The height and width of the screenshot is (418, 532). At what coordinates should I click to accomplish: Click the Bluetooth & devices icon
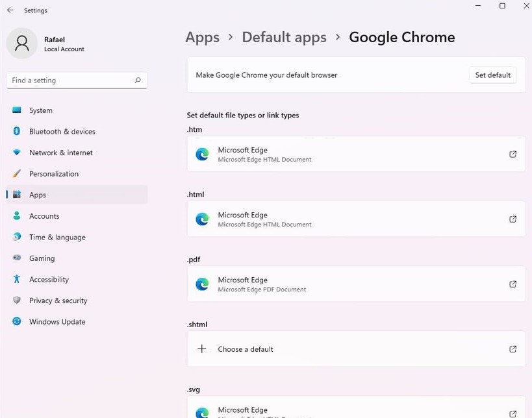[17, 131]
